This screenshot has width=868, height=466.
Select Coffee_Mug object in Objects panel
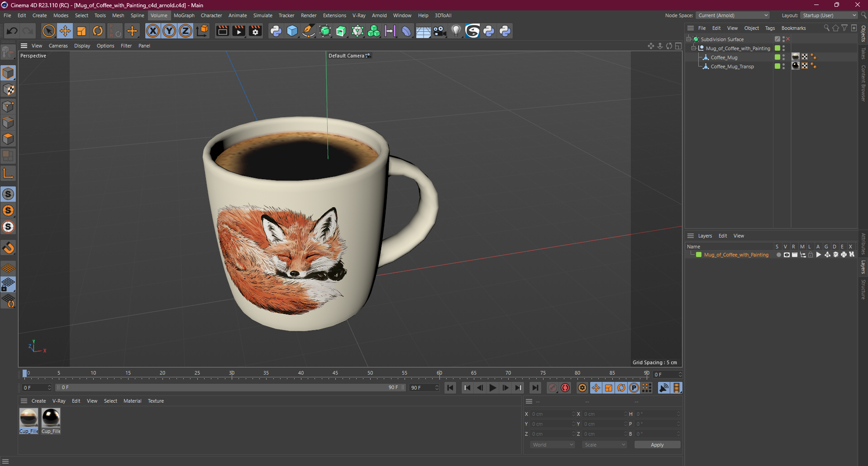pos(724,57)
